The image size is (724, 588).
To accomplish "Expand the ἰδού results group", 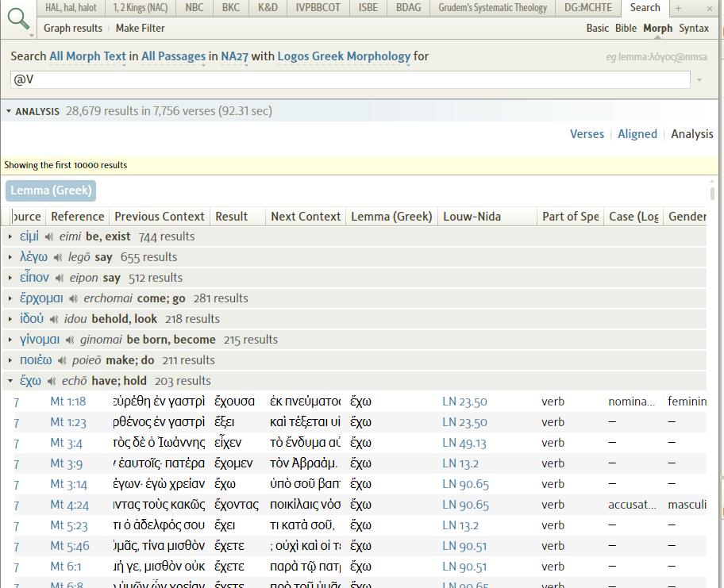I will coord(10,319).
